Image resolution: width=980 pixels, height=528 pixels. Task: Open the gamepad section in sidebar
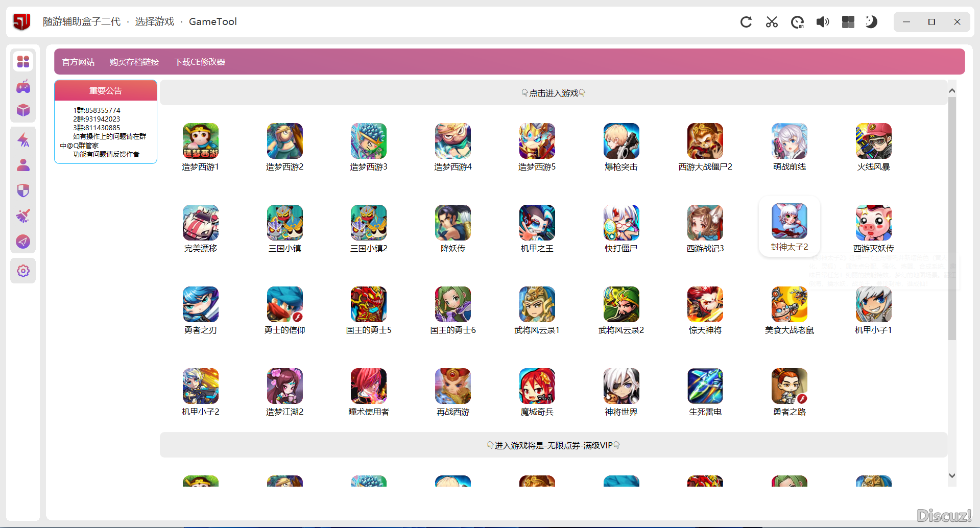tap(23, 86)
